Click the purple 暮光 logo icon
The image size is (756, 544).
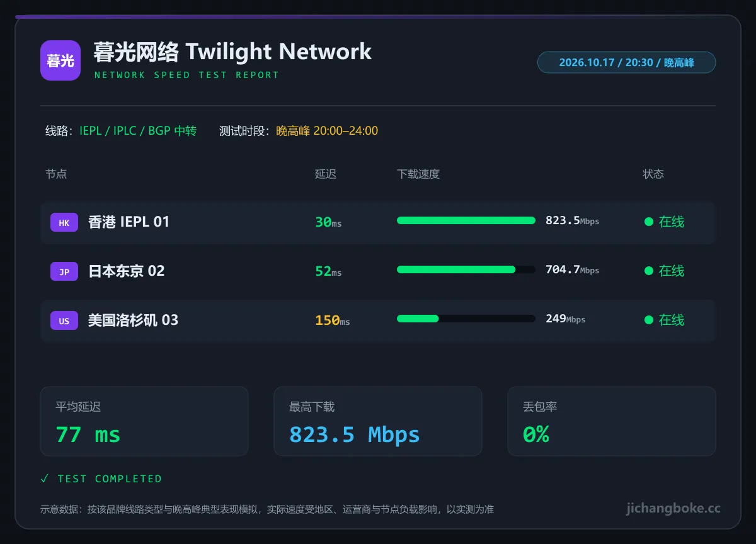(x=60, y=60)
